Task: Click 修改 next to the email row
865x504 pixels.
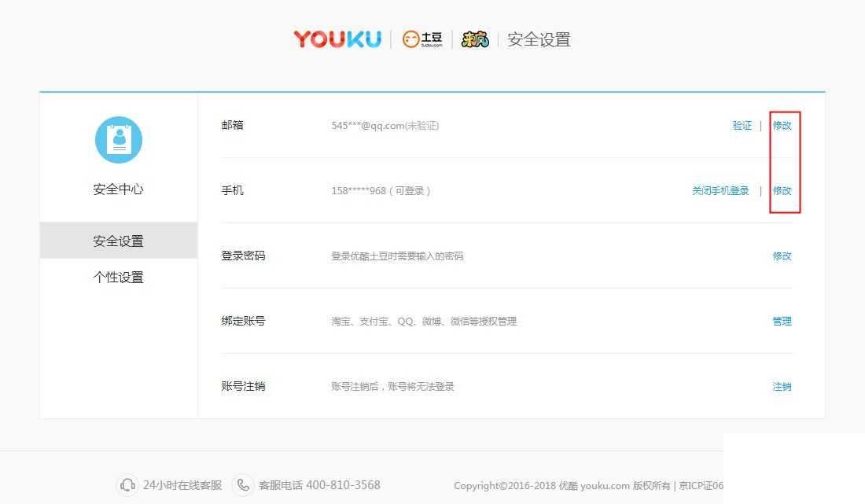Action: click(782, 124)
